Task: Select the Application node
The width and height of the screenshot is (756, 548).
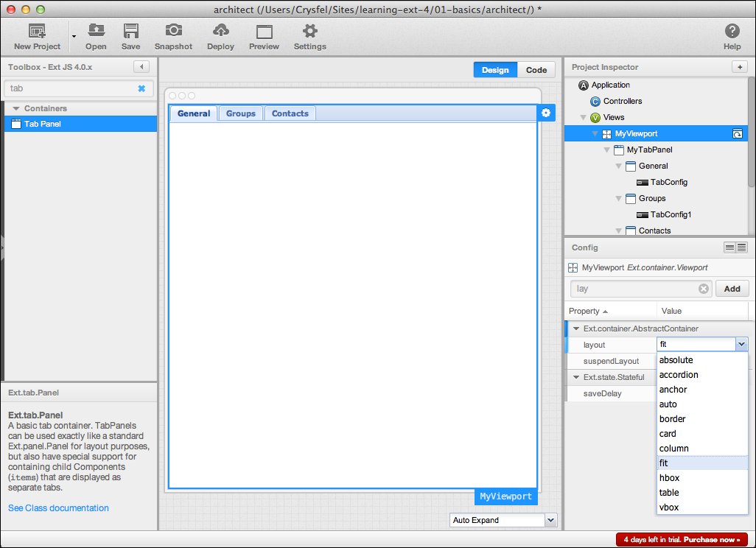Action: point(610,85)
